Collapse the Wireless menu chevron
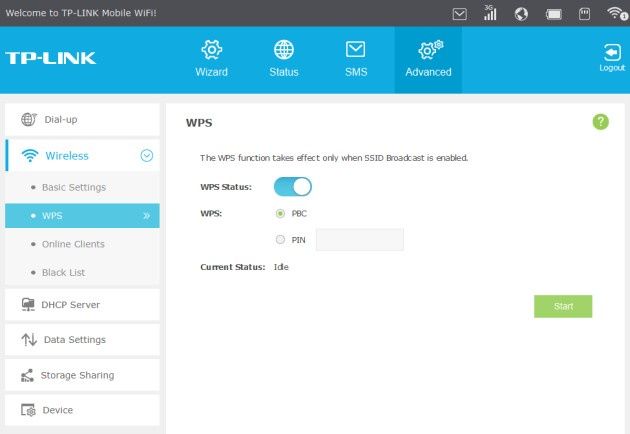This screenshot has width=630, height=434. coord(147,156)
